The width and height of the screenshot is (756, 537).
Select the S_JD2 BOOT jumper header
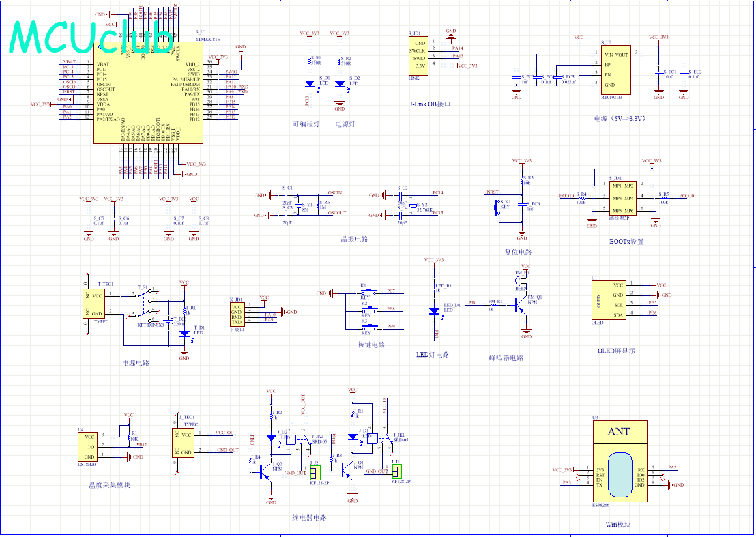point(622,198)
